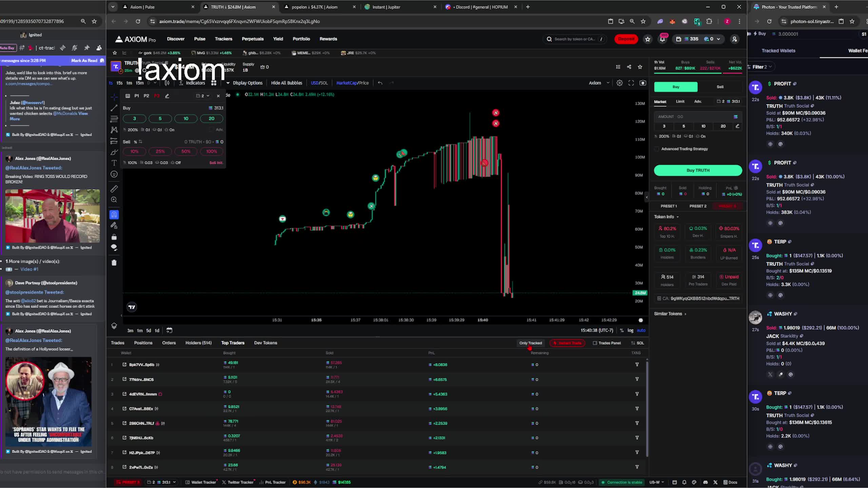Open the Alex Jones ring toss video thumbnail
This screenshot has width=868, height=488.
(x=52, y=216)
